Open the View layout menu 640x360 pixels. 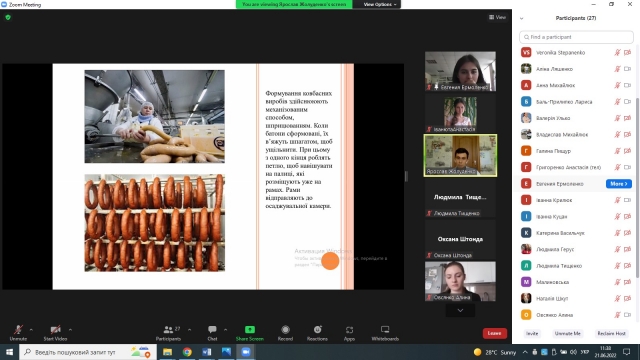[498, 17]
